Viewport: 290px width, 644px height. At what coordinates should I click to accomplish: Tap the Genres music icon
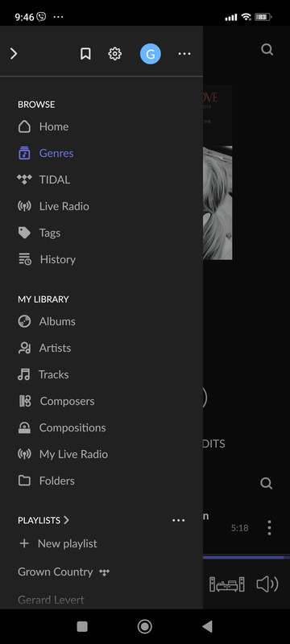pyautogui.click(x=24, y=153)
